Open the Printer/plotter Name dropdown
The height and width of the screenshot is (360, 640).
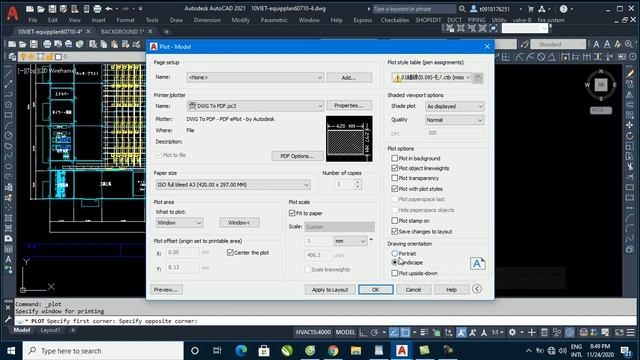[255, 106]
